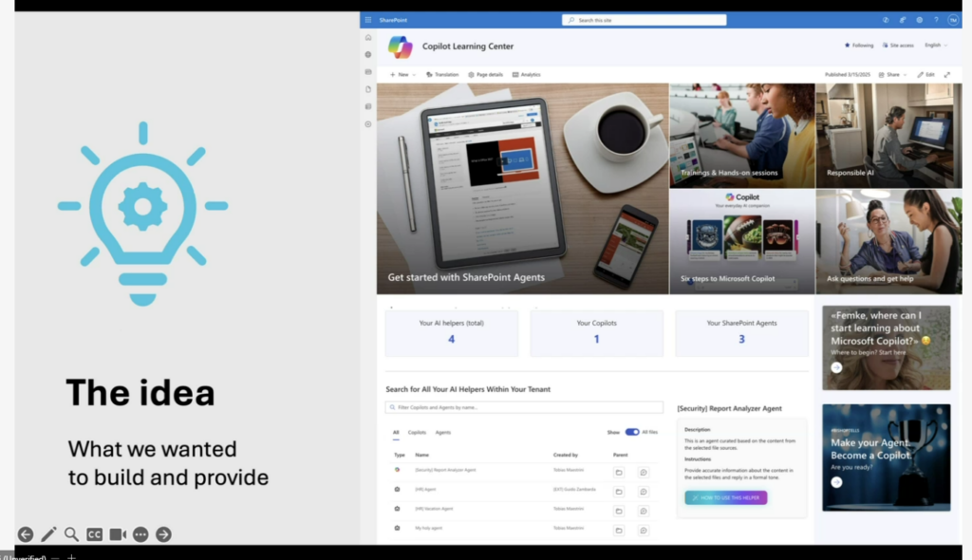This screenshot has width=972, height=560.
Task: Expand the English language dropdown
Action: (x=936, y=46)
